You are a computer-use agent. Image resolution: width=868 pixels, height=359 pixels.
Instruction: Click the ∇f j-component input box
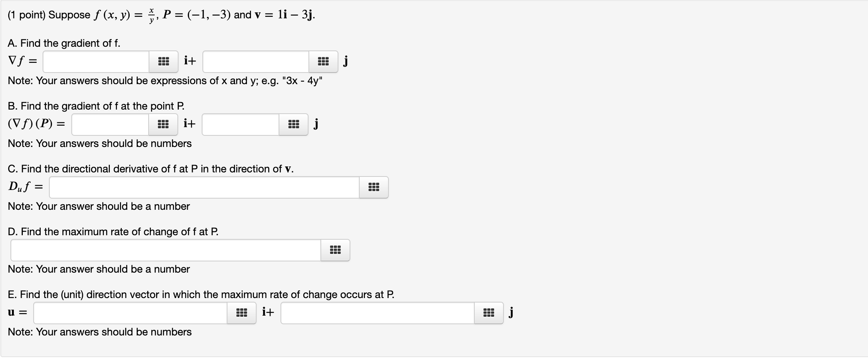(x=255, y=61)
